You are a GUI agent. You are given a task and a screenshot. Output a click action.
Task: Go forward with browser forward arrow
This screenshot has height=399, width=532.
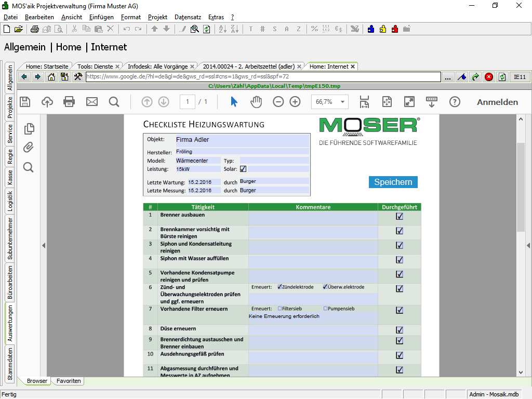coord(37,77)
